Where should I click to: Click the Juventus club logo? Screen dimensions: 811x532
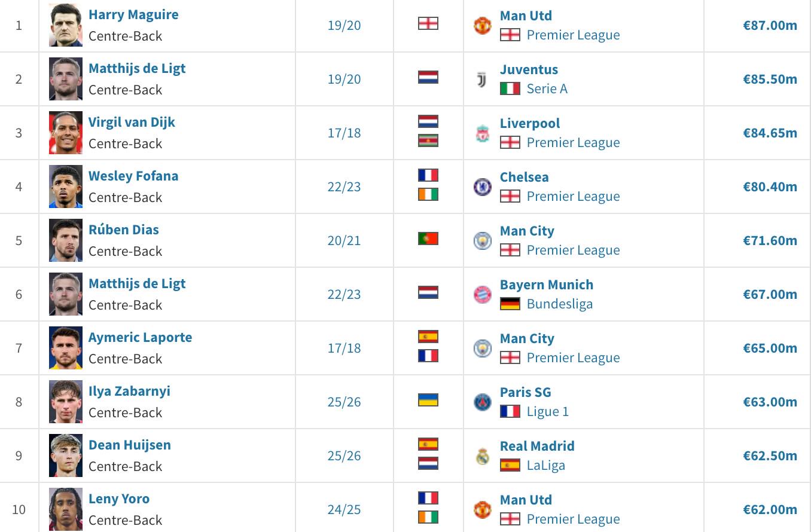(482, 80)
